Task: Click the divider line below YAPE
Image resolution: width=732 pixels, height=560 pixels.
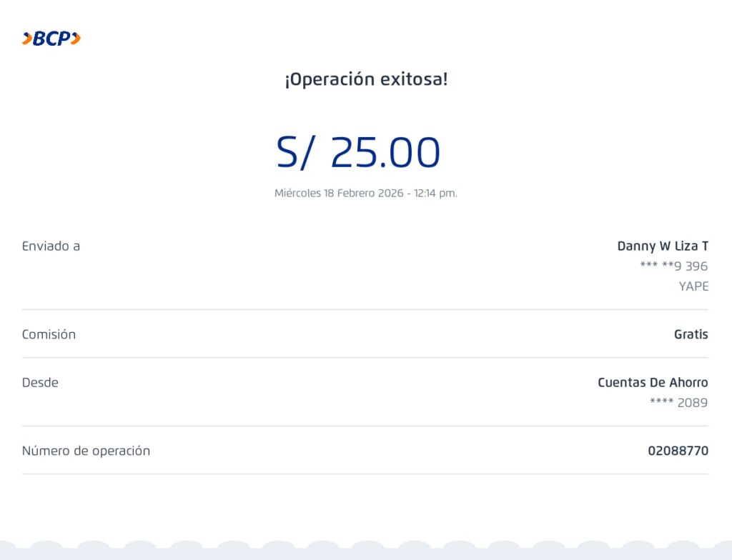Action: pos(365,309)
